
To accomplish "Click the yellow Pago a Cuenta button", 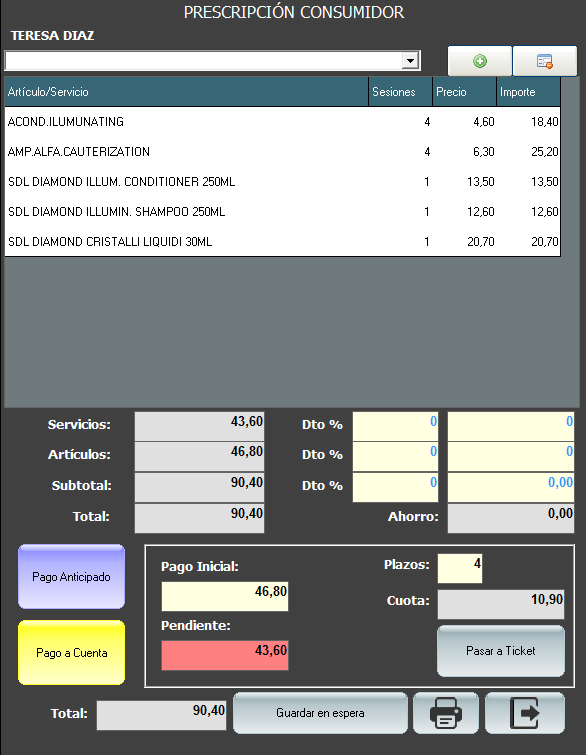I will click(x=71, y=653).
